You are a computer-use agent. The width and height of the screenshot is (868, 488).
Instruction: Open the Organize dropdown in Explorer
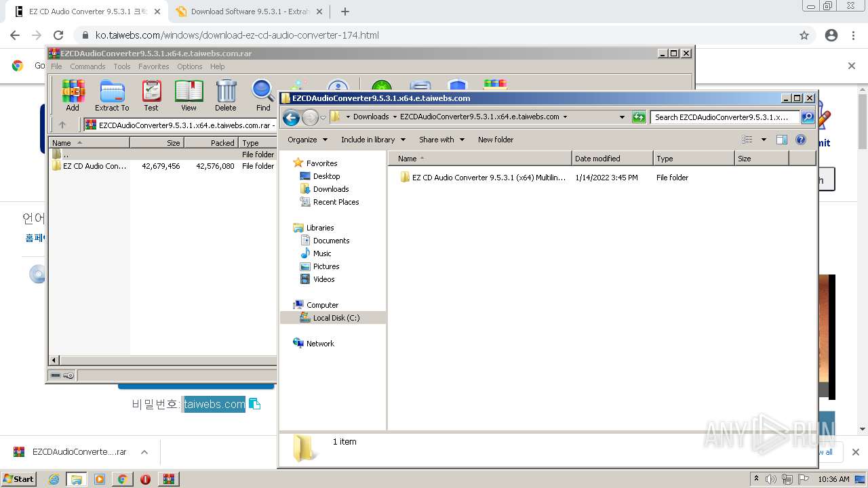point(307,140)
